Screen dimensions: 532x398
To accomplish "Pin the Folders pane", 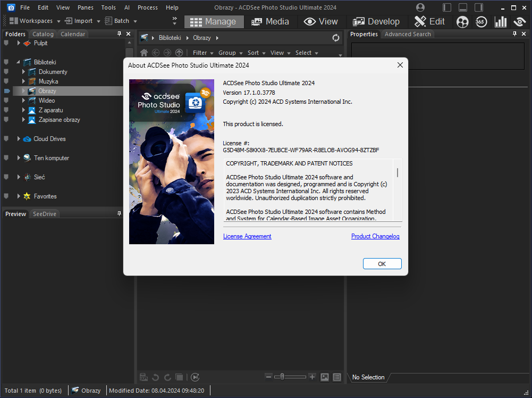I will coord(119,34).
